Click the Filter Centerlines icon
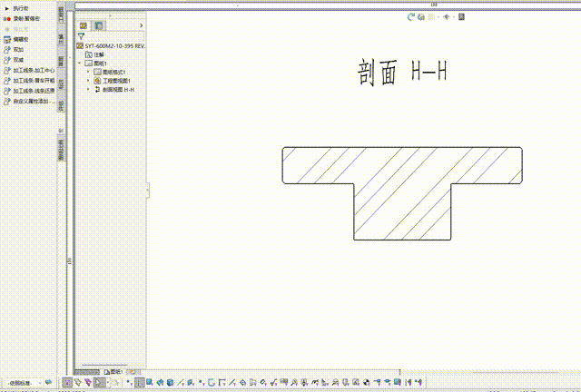 point(253,382)
